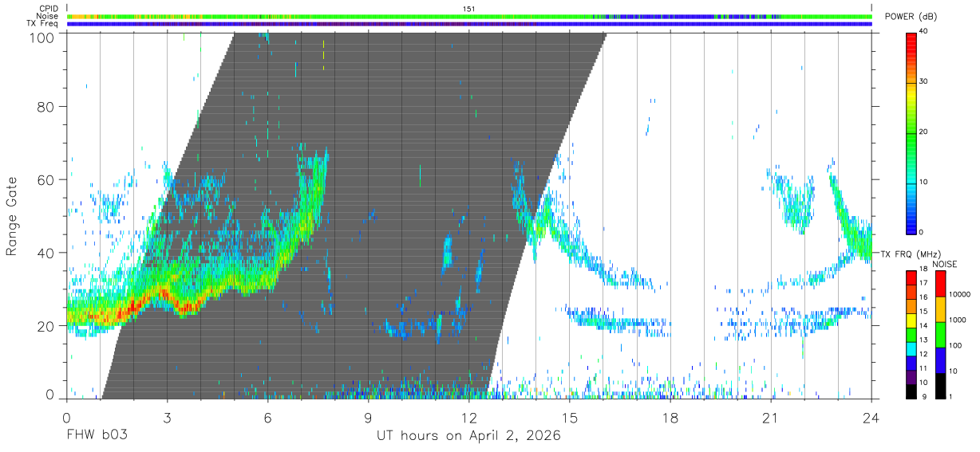Image resolution: width=980 pixels, height=452 pixels.
Task: Click the NOISE color scale bar
Action: click(x=941, y=334)
